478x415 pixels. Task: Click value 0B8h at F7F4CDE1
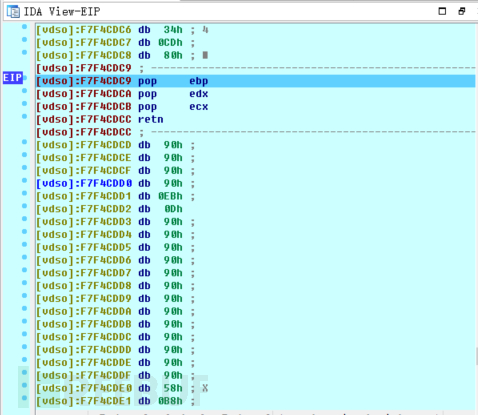click(170, 401)
